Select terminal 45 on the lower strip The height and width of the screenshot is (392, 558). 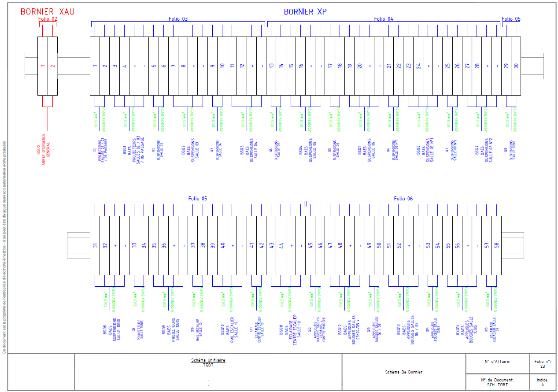click(x=310, y=245)
